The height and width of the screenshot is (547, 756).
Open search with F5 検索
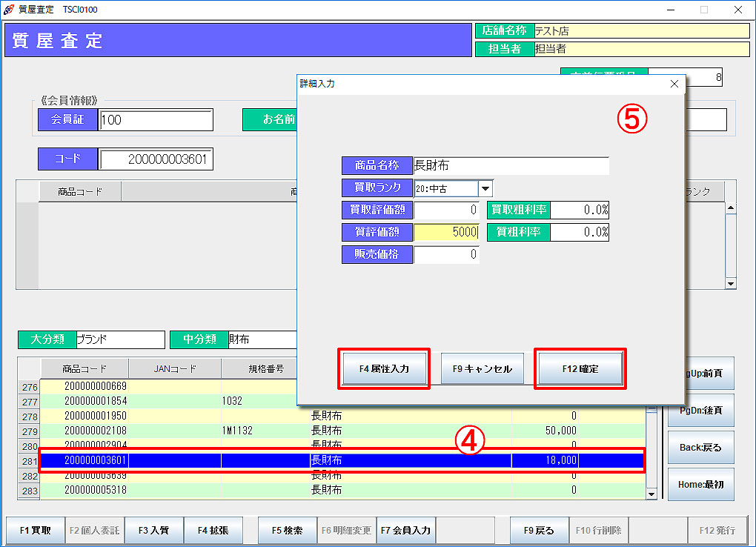point(287,531)
